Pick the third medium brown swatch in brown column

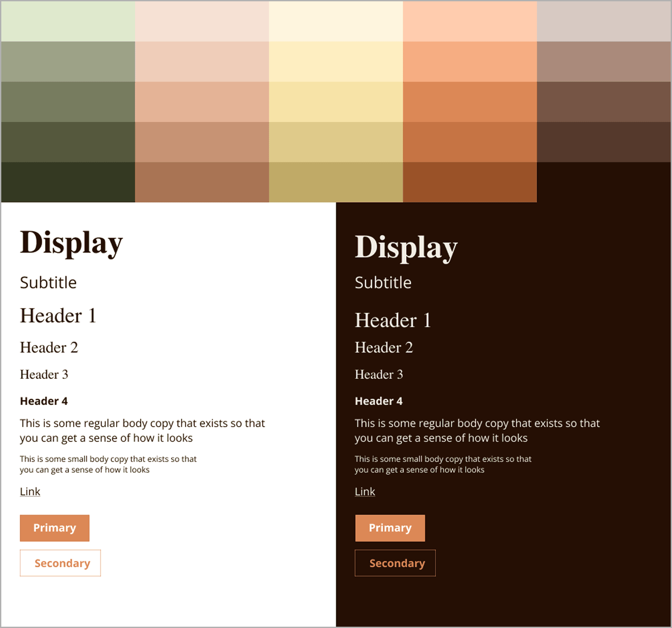point(604,102)
